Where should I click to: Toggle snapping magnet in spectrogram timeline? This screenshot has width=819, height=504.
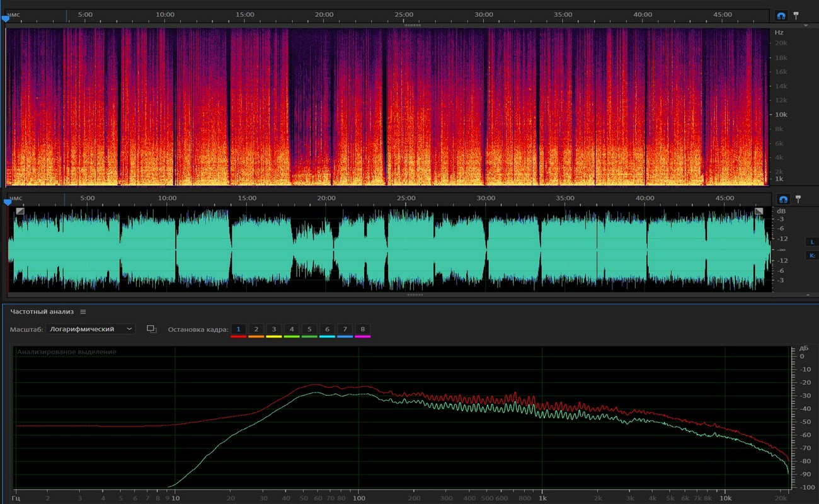coord(782,15)
